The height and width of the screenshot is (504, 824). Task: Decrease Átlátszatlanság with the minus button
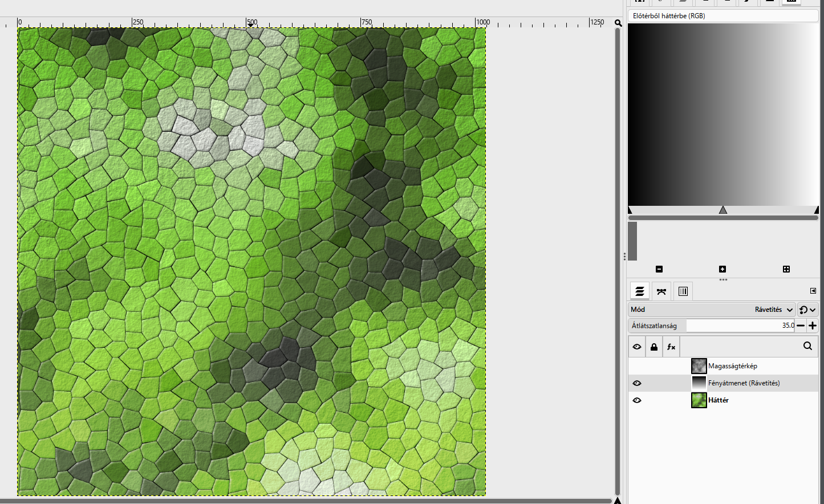pyautogui.click(x=801, y=326)
